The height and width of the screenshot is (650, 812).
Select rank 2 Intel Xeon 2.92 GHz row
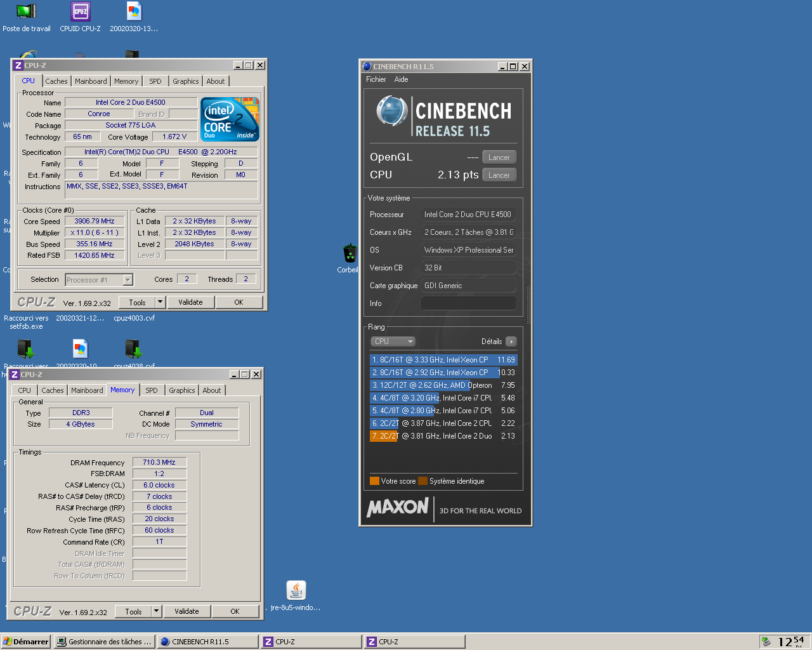point(443,373)
